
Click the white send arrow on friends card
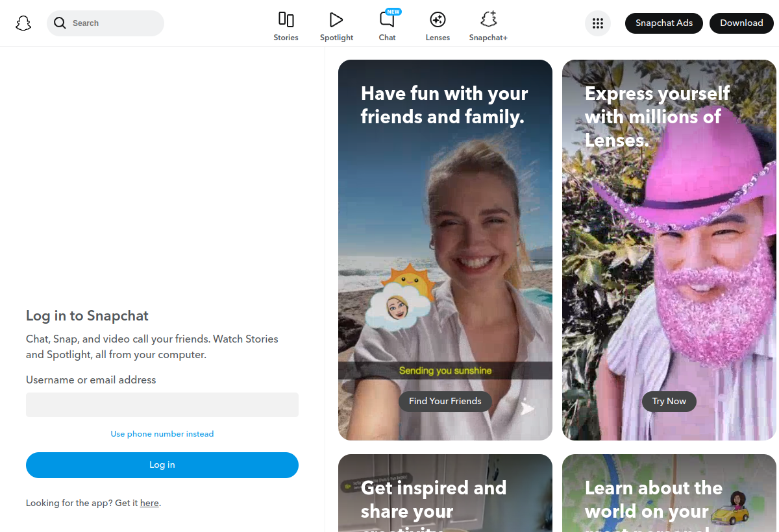527,408
